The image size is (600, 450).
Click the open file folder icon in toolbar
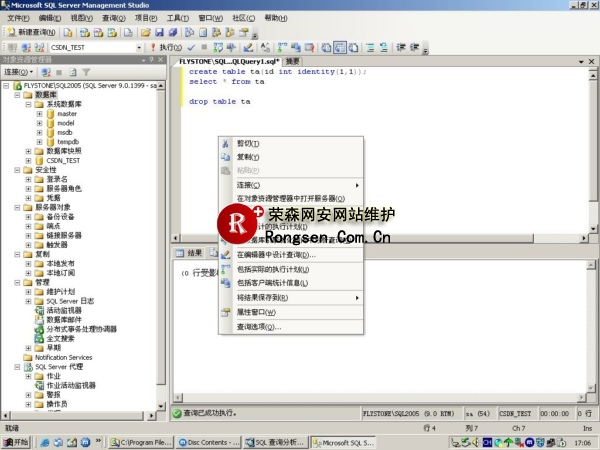coord(145,33)
